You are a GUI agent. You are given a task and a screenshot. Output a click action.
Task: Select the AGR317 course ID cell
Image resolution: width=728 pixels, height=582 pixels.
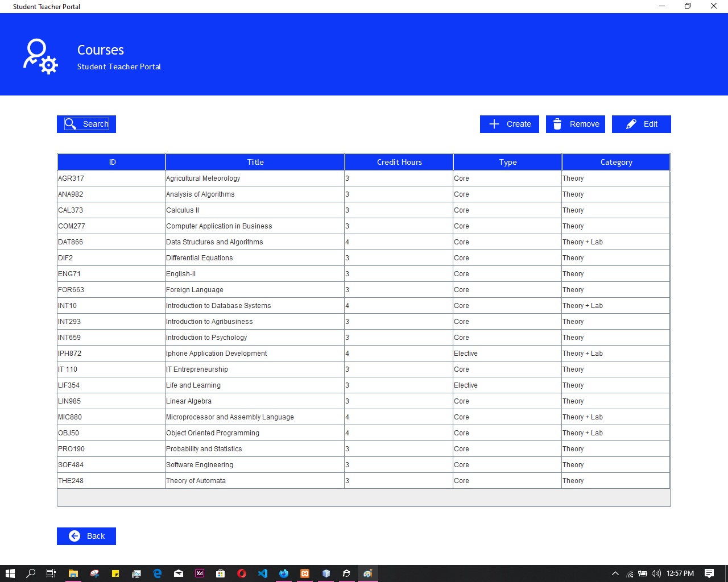pos(111,178)
